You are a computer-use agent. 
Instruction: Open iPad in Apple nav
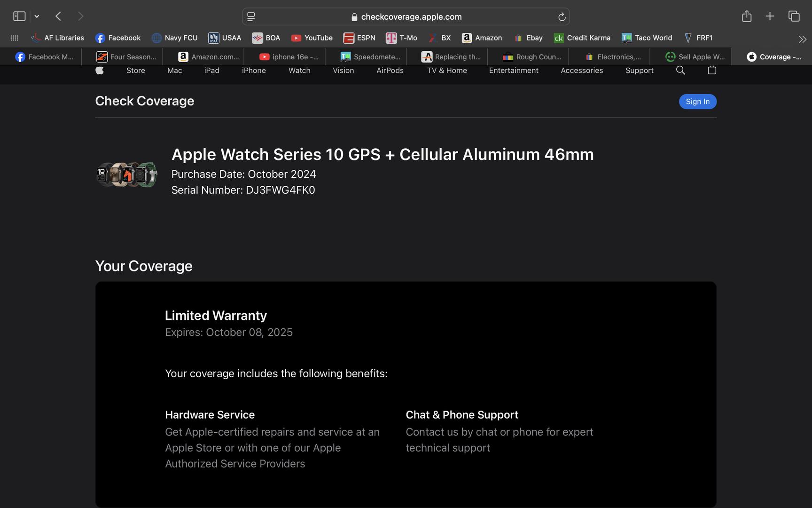[212, 71]
